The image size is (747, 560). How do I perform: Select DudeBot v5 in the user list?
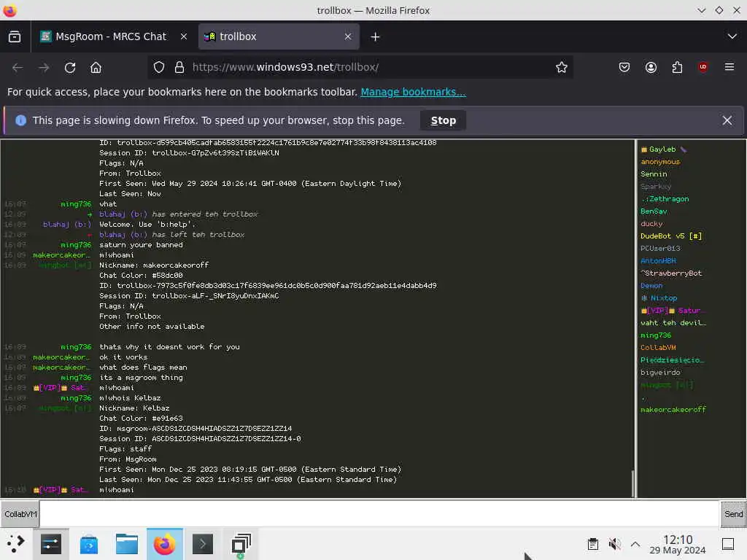[x=671, y=236]
